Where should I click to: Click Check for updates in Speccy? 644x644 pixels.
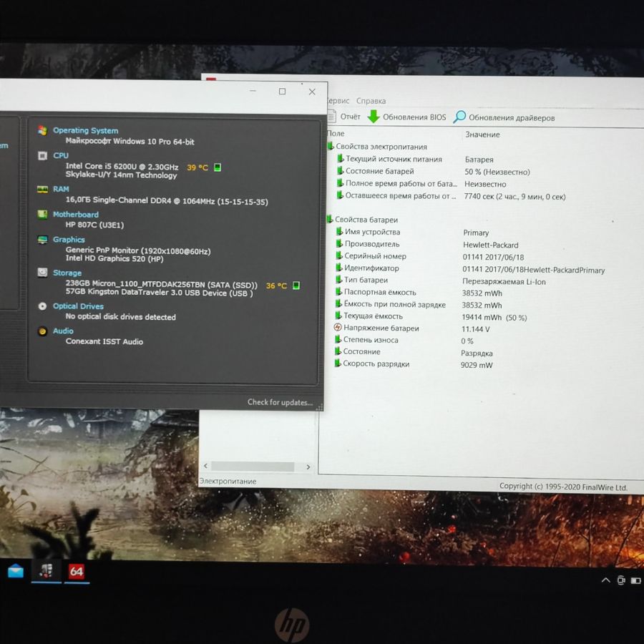point(280,402)
